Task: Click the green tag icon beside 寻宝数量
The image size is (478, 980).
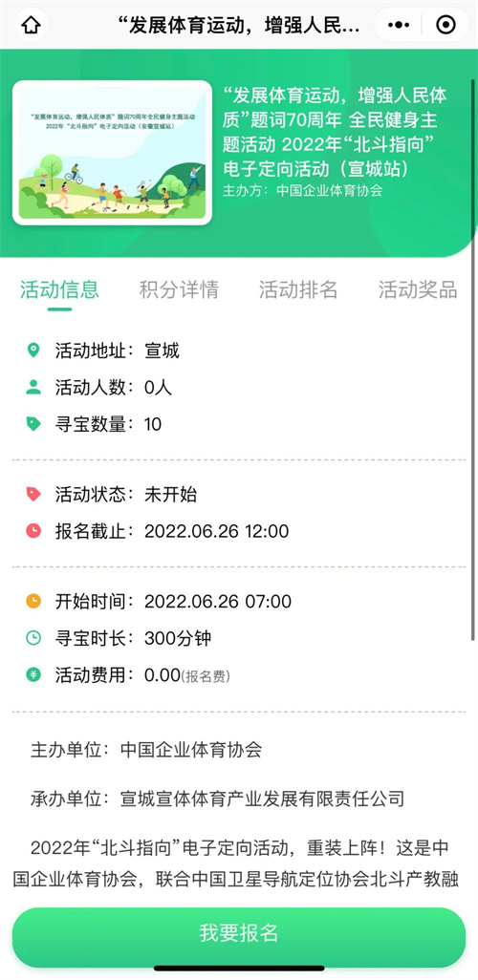Action: pyautogui.click(x=33, y=424)
